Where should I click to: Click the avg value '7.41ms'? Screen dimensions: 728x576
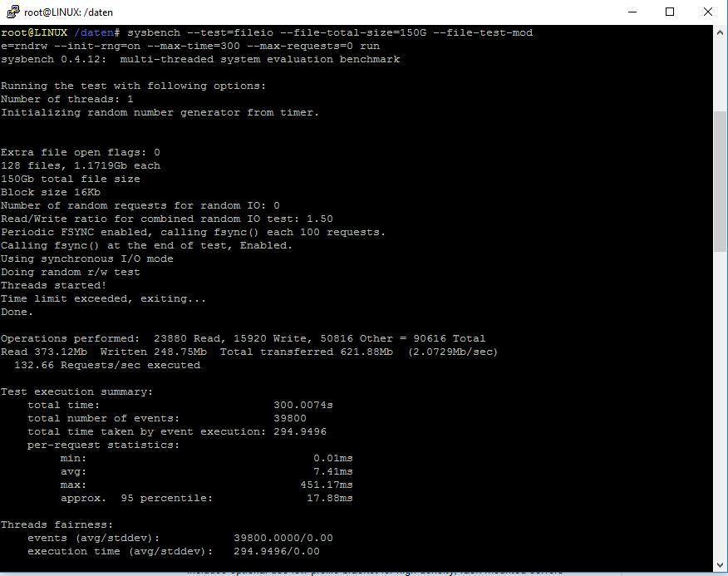pos(333,471)
